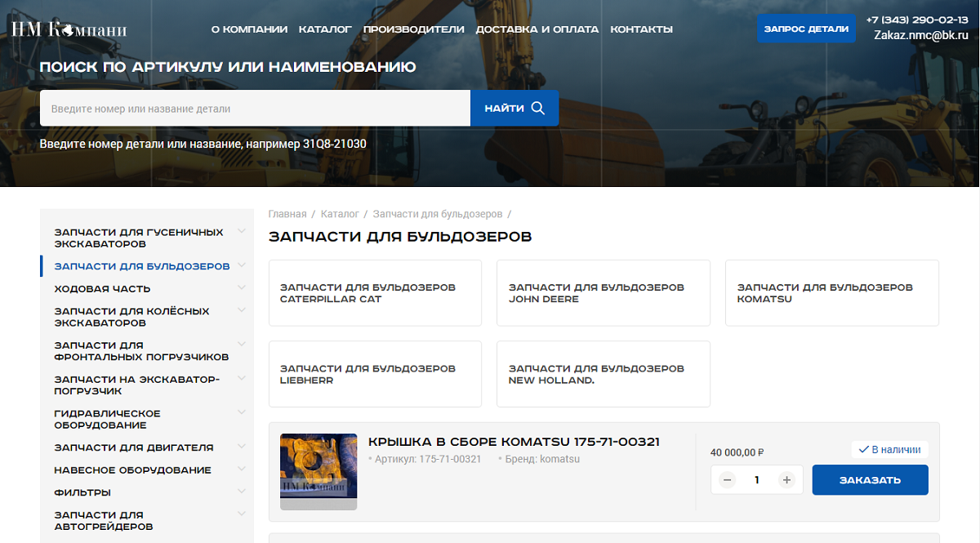The width and height of the screenshot is (980, 543).
Task: Expand Гидравлическое оборудование chevron
Action: 242,412
